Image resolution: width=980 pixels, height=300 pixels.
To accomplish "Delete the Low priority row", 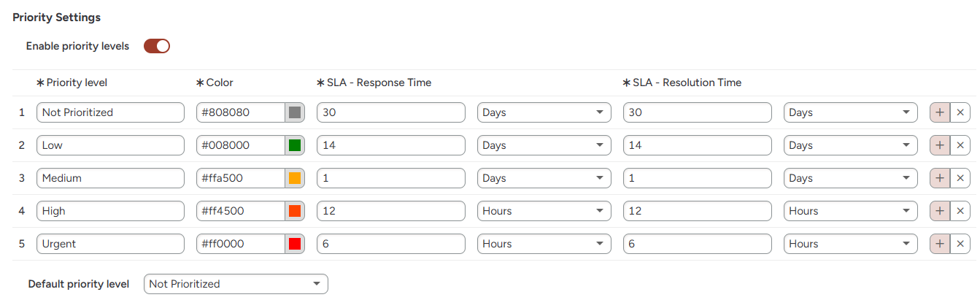I will (960, 145).
